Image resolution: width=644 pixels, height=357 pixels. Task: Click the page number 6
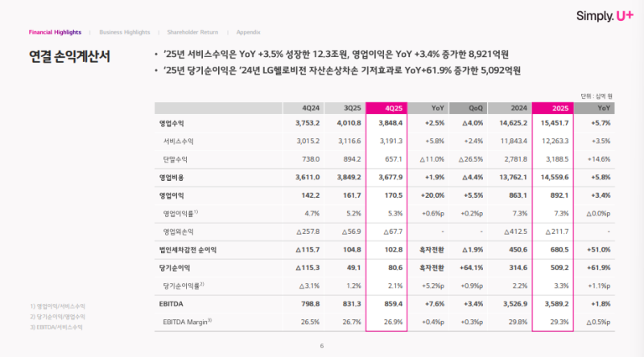pyautogui.click(x=321, y=347)
